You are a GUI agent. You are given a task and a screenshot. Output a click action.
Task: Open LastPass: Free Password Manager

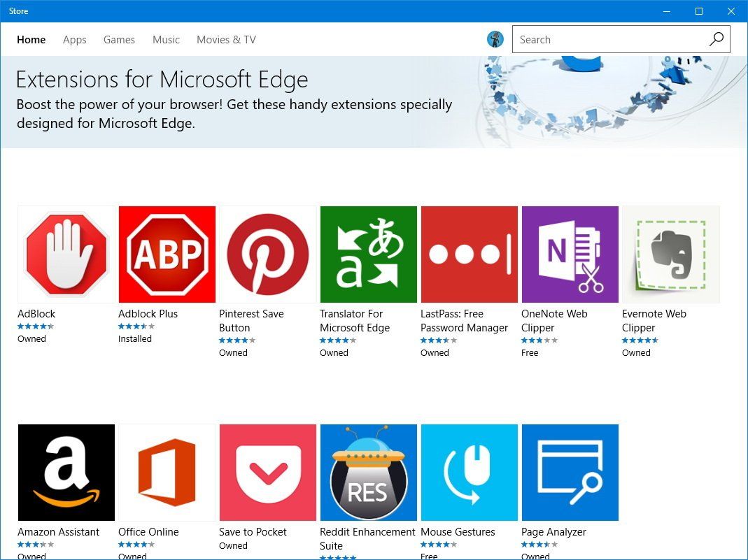(x=469, y=254)
